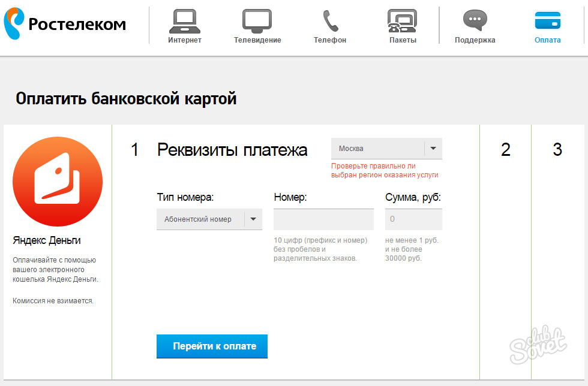Click the Яндекс Деньги wallet icon
The image size is (588, 386).
pyautogui.click(x=58, y=182)
